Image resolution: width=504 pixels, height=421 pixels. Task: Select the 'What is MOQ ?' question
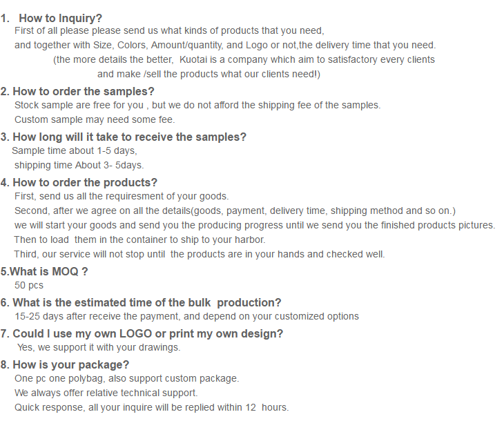pos(44,271)
